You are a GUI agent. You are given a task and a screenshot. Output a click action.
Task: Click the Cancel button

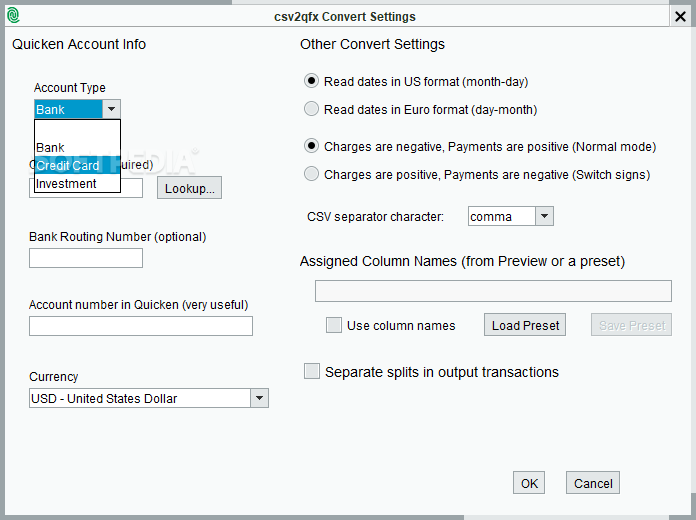593,483
